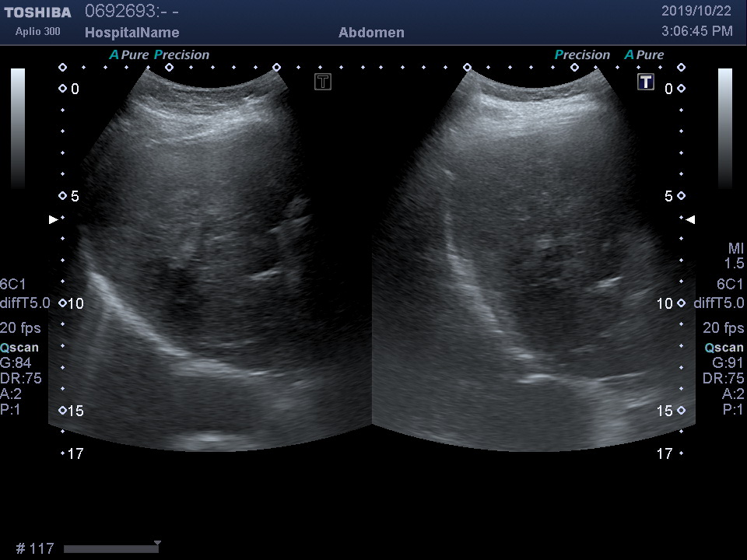Click the left A:2 value

[x=11, y=394]
